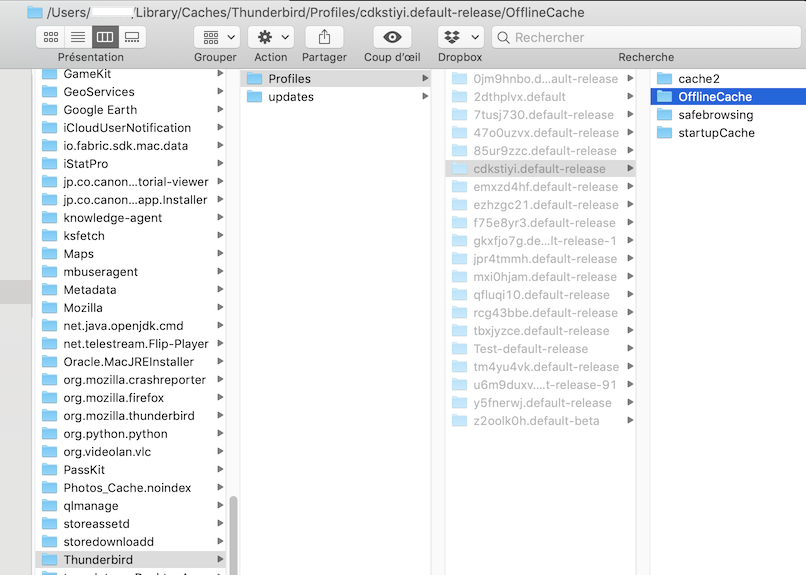
Task: Select the Google Earth folder
Action: tap(131, 109)
